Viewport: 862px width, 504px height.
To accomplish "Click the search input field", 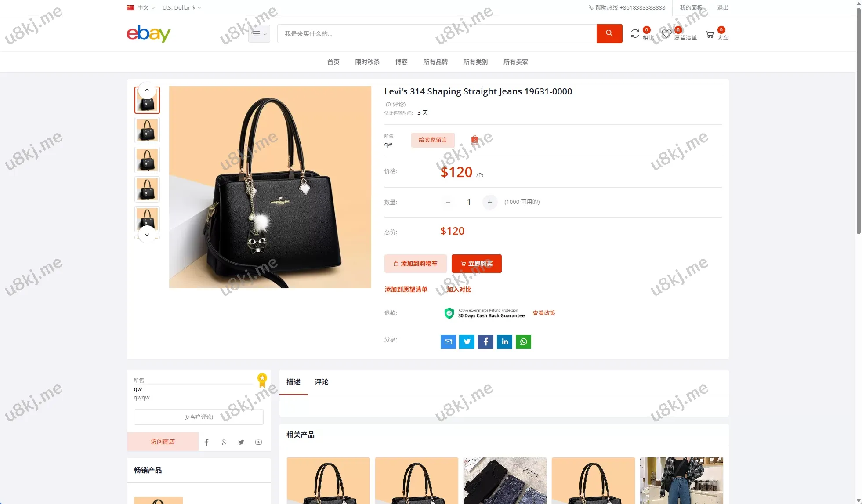I will [x=437, y=33].
